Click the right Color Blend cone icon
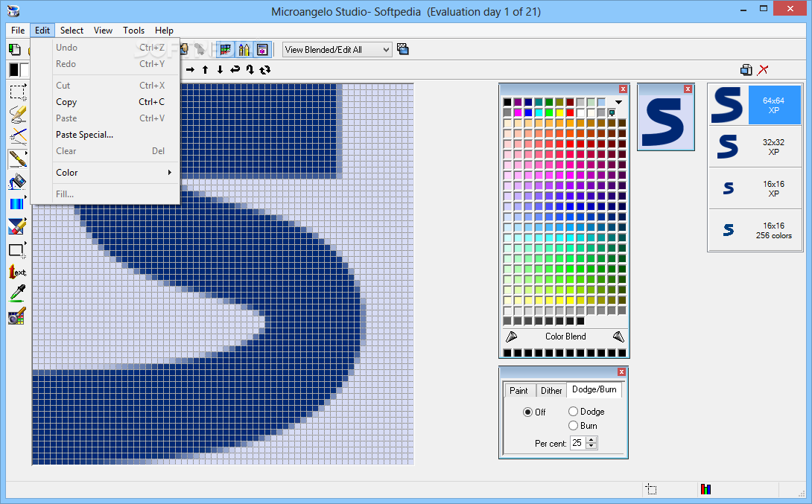 click(x=618, y=336)
